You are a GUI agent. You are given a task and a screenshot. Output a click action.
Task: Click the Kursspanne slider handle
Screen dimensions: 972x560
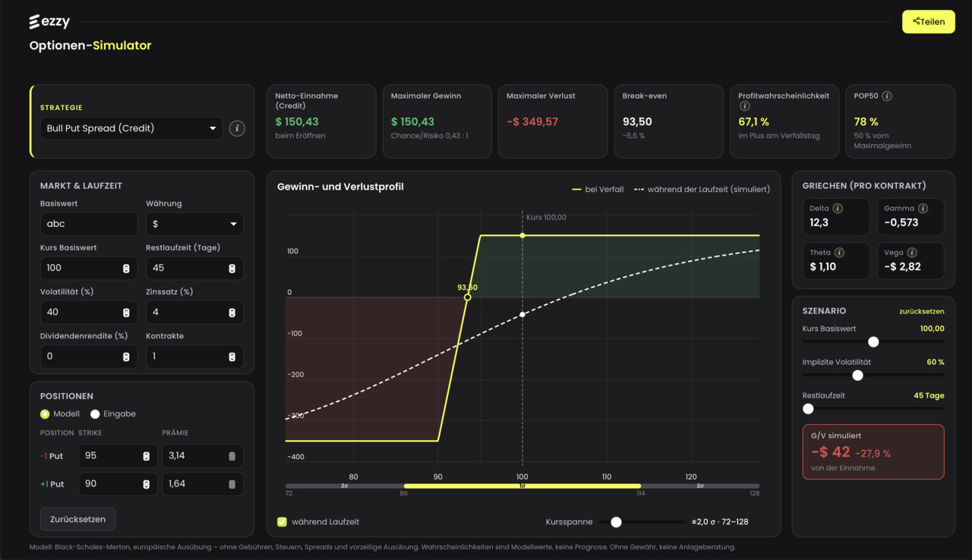coord(616,522)
